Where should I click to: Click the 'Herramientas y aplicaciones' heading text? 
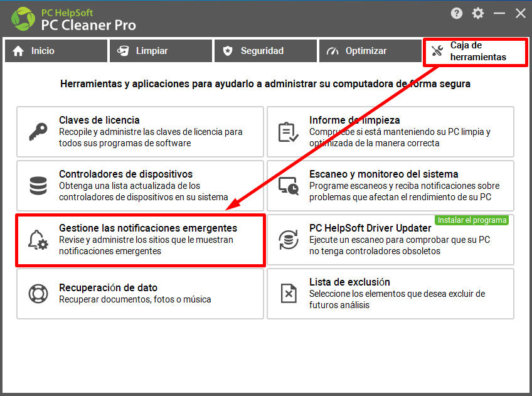(x=265, y=84)
